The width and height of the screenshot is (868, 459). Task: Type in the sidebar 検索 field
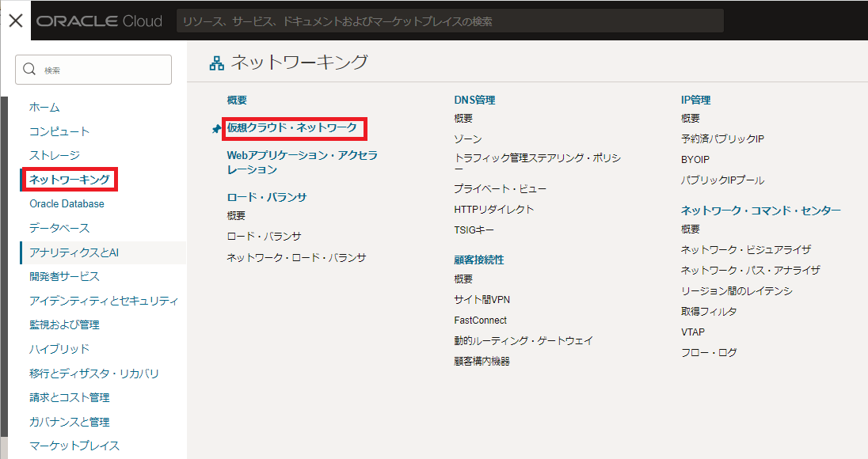click(x=103, y=70)
